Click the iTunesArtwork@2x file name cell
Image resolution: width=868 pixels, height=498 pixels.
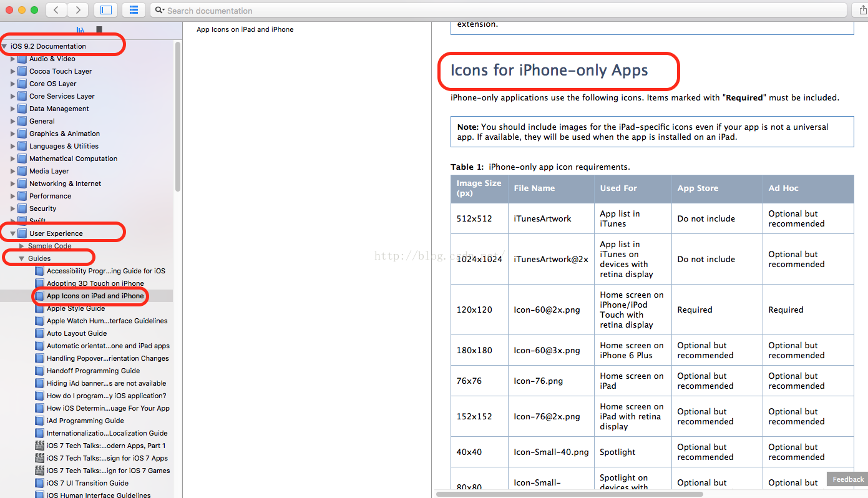(551, 260)
